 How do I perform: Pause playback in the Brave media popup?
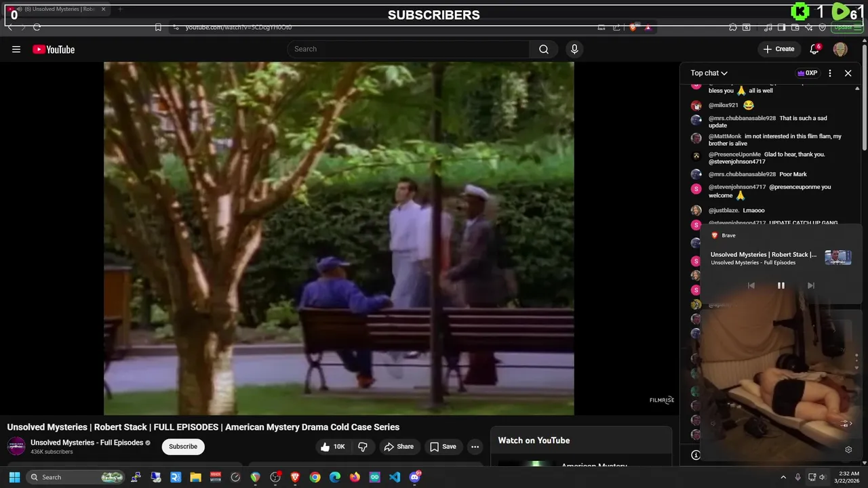(x=781, y=285)
